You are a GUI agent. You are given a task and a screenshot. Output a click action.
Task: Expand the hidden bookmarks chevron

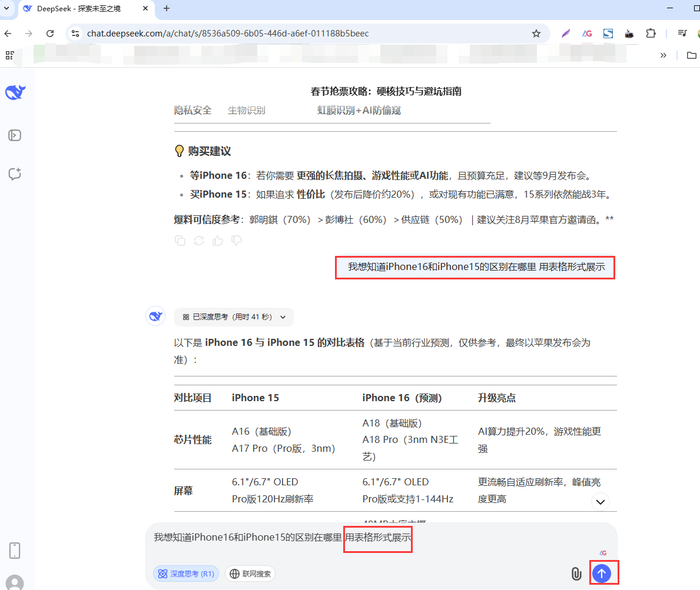663,55
